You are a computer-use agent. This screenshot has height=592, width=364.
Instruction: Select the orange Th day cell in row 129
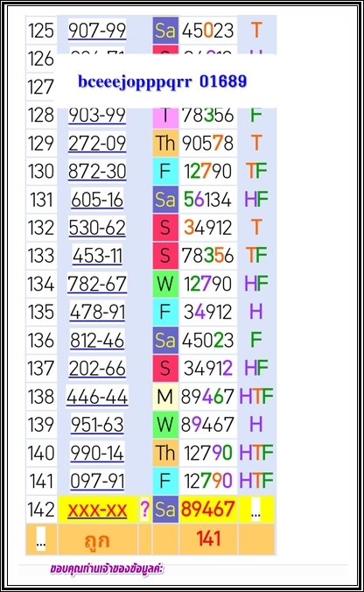click(165, 143)
